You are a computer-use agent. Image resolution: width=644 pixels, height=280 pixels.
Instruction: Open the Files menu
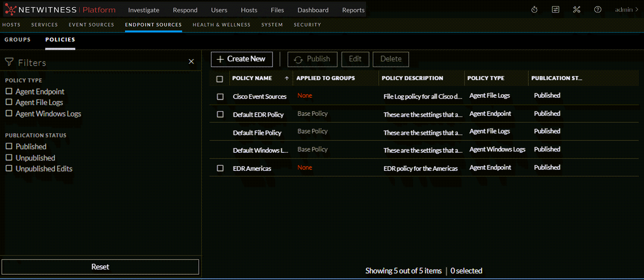tap(277, 10)
